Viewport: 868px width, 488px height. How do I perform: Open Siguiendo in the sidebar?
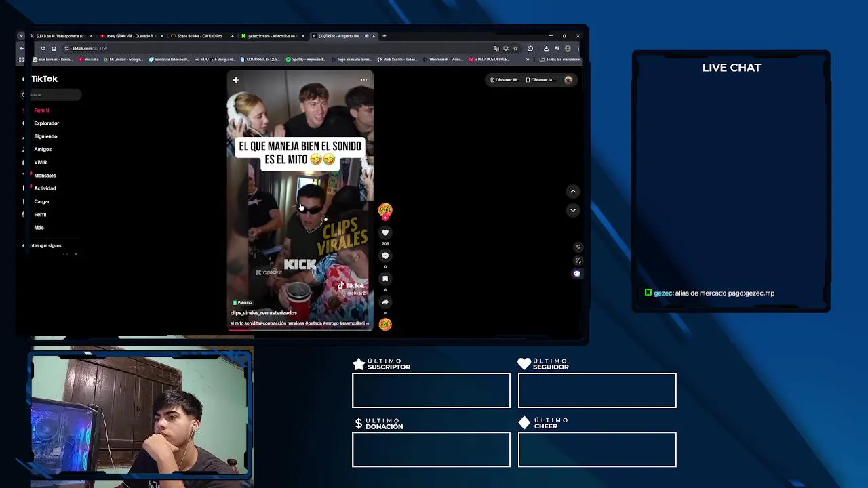tap(45, 136)
